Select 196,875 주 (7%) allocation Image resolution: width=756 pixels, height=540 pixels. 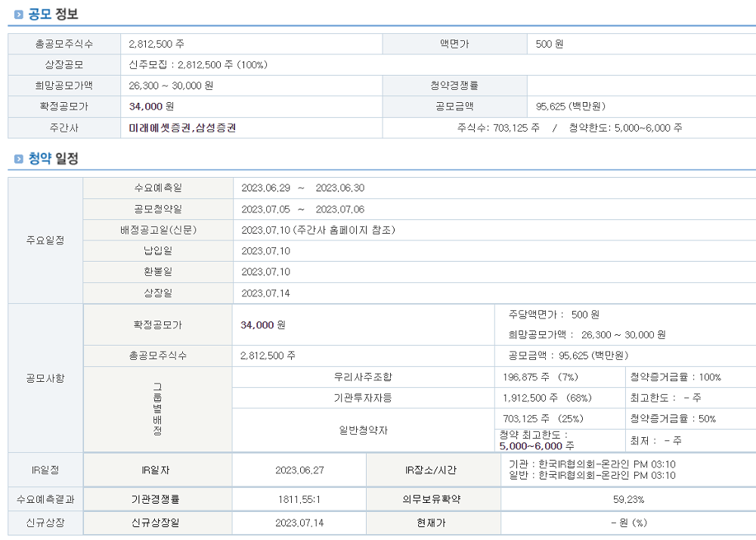pyautogui.click(x=541, y=377)
